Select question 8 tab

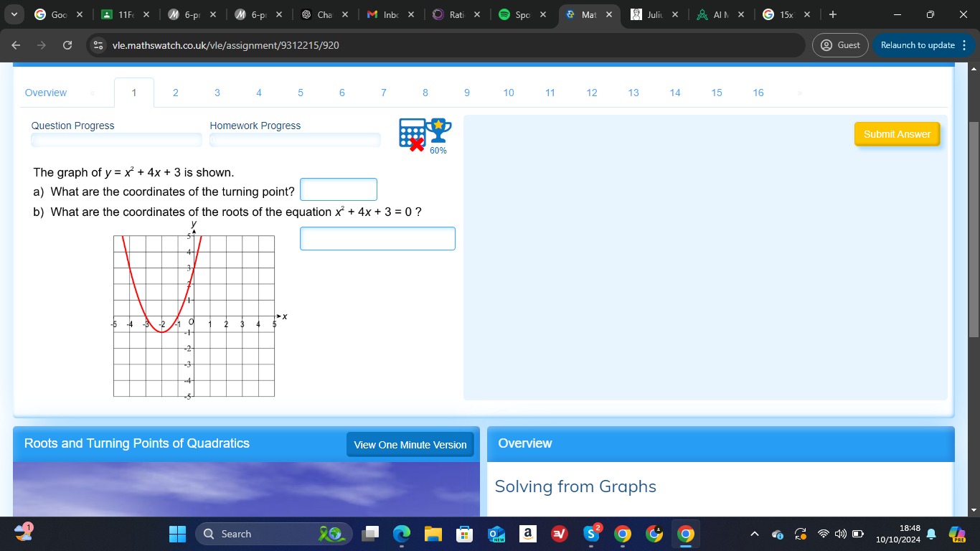425,93
